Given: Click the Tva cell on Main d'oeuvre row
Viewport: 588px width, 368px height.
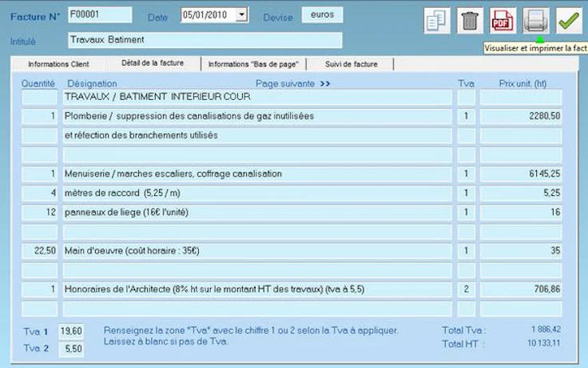Looking at the screenshot, I should click(x=466, y=251).
